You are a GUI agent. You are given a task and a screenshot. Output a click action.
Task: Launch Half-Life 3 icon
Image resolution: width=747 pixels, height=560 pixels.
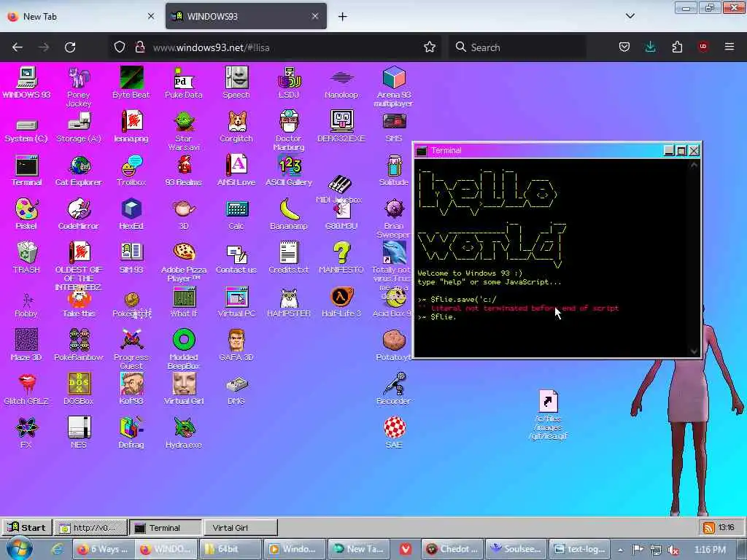[x=341, y=302]
